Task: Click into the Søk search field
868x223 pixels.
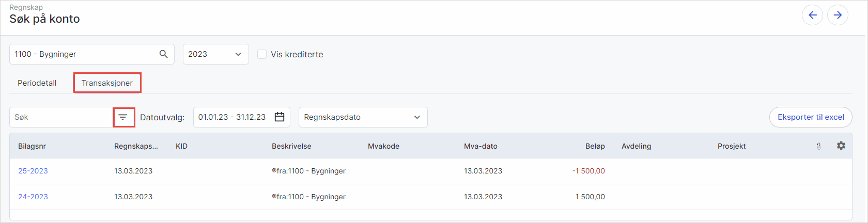Action: [x=61, y=117]
